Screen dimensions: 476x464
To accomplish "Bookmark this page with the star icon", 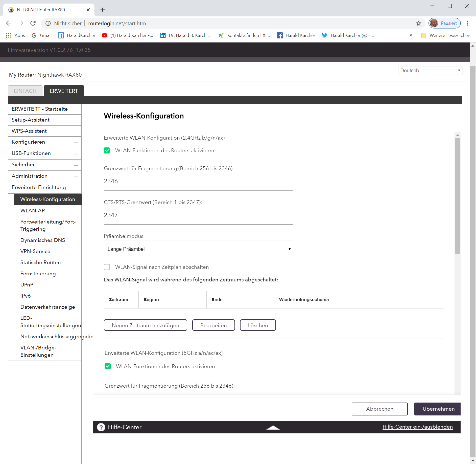I will click(x=419, y=23).
